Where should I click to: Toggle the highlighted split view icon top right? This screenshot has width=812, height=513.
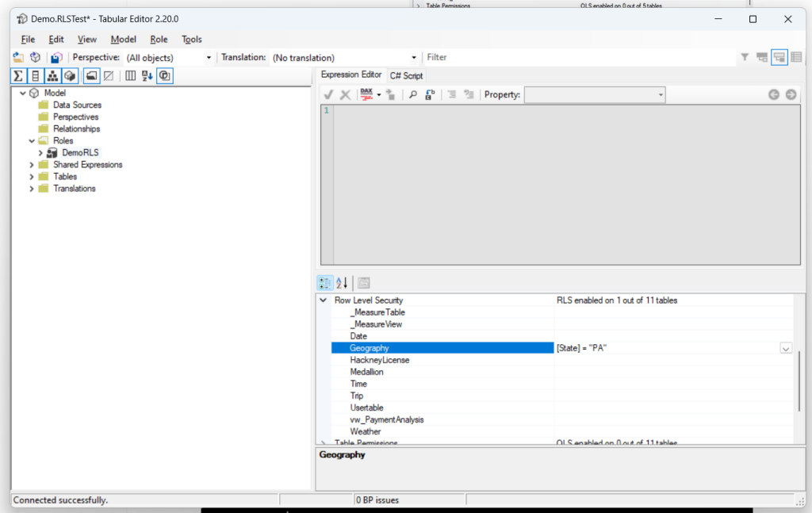[779, 56]
